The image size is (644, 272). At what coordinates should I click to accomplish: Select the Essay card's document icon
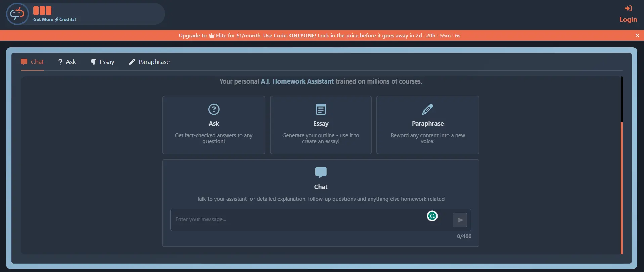[x=321, y=109]
